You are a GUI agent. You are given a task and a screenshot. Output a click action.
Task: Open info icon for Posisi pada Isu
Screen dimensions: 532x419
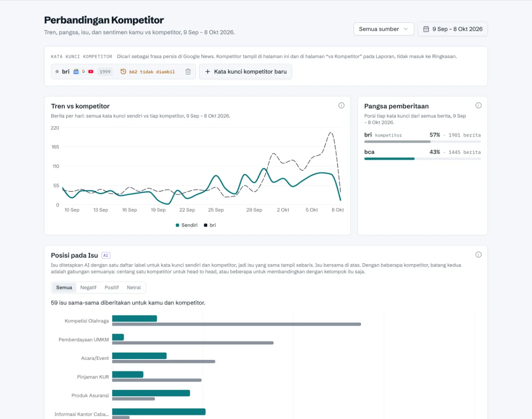tap(478, 255)
